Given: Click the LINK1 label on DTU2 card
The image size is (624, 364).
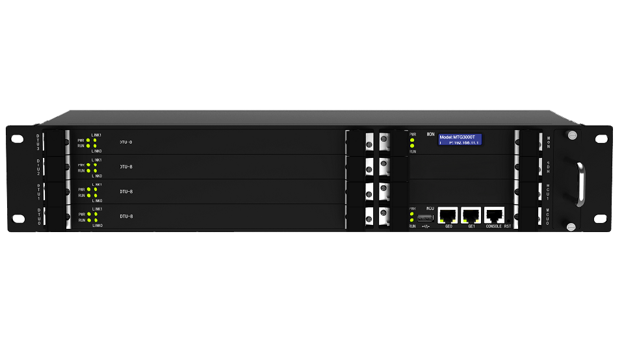Looking at the screenshot, I should click(x=97, y=160).
